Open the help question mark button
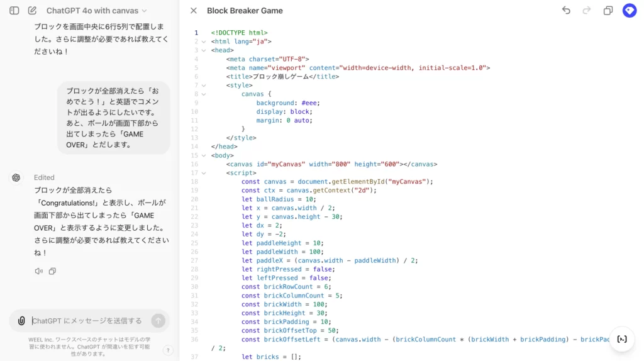The height and width of the screenshot is (361, 644). click(168, 350)
